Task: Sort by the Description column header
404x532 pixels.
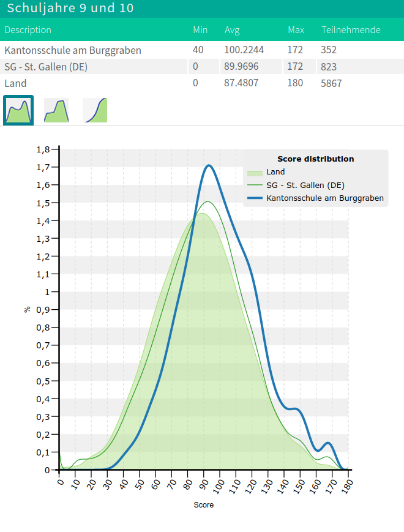Action: (28, 30)
